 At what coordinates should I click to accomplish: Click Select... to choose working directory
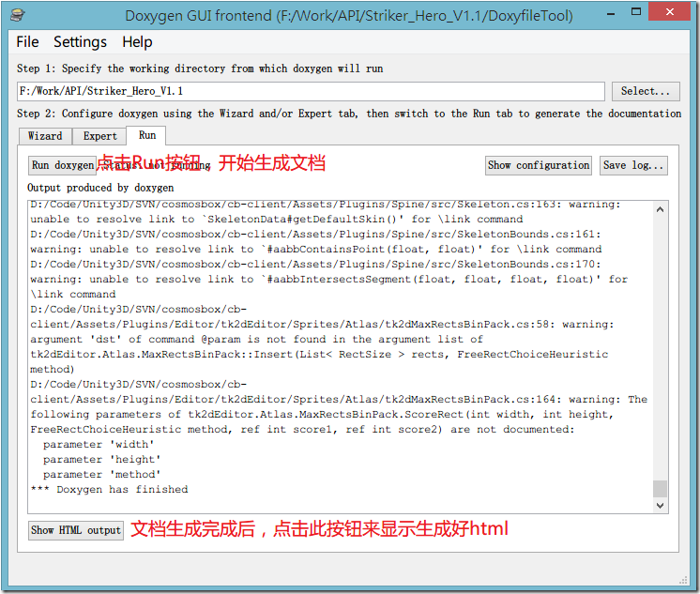(x=646, y=91)
